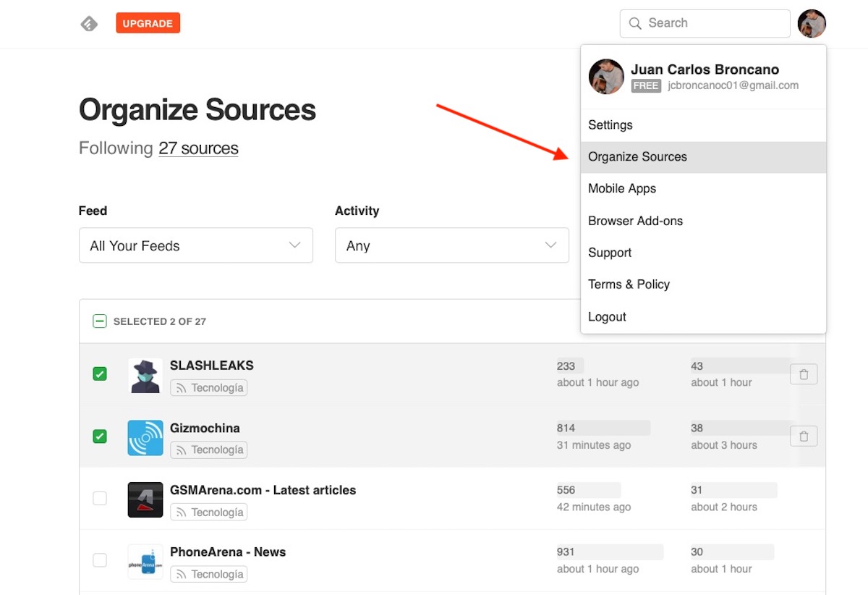This screenshot has width=868, height=595.
Task: Open the All Your Feeds dropdown
Action: pyautogui.click(x=195, y=245)
